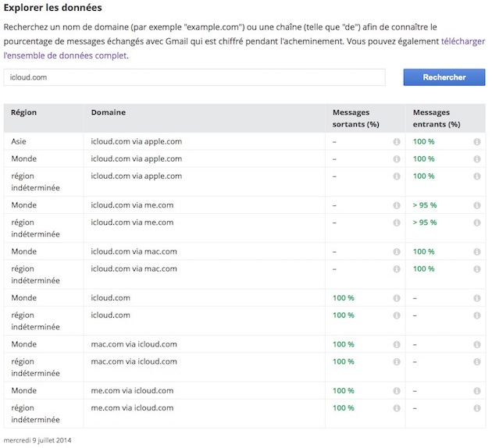The image size is (492, 448).
Task: Open the télécharger l'ensemble de données complet link
Action: pyautogui.click(x=244, y=48)
